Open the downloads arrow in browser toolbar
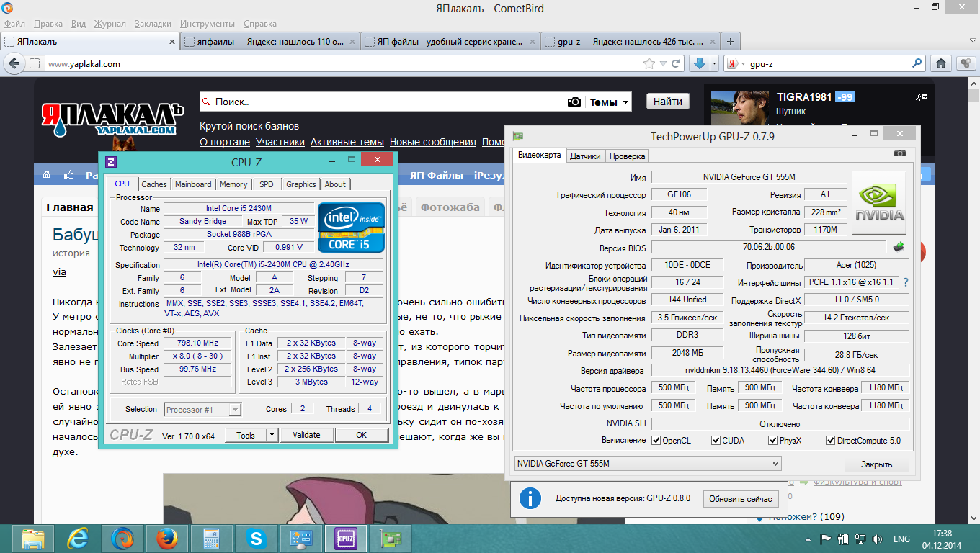Screen dimensions: 980x553 coord(698,64)
